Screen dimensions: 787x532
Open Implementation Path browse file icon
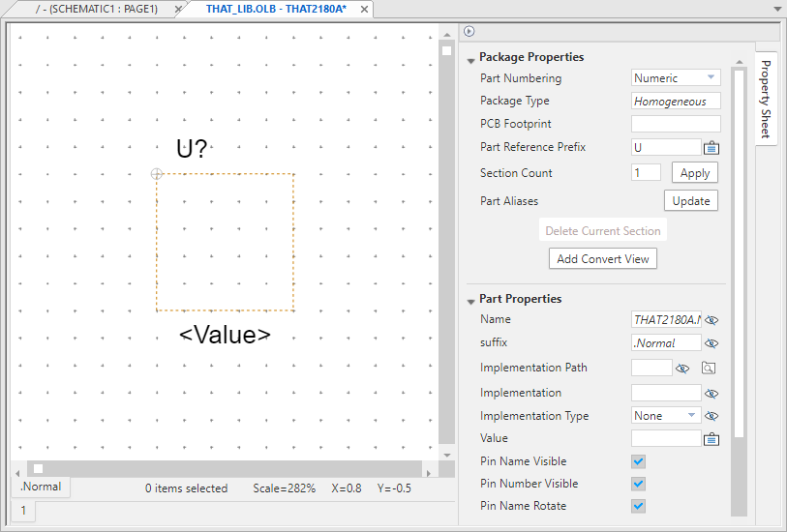709,369
